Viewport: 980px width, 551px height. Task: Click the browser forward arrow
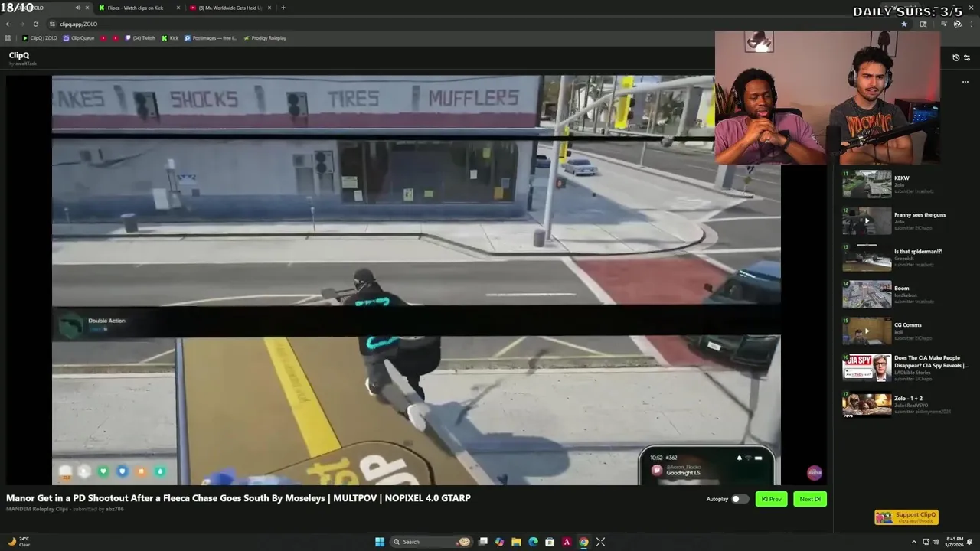[21, 24]
